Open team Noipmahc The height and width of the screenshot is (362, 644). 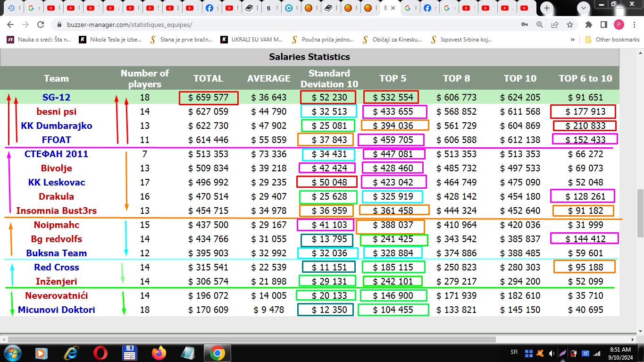pyautogui.click(x=56, y=225)
